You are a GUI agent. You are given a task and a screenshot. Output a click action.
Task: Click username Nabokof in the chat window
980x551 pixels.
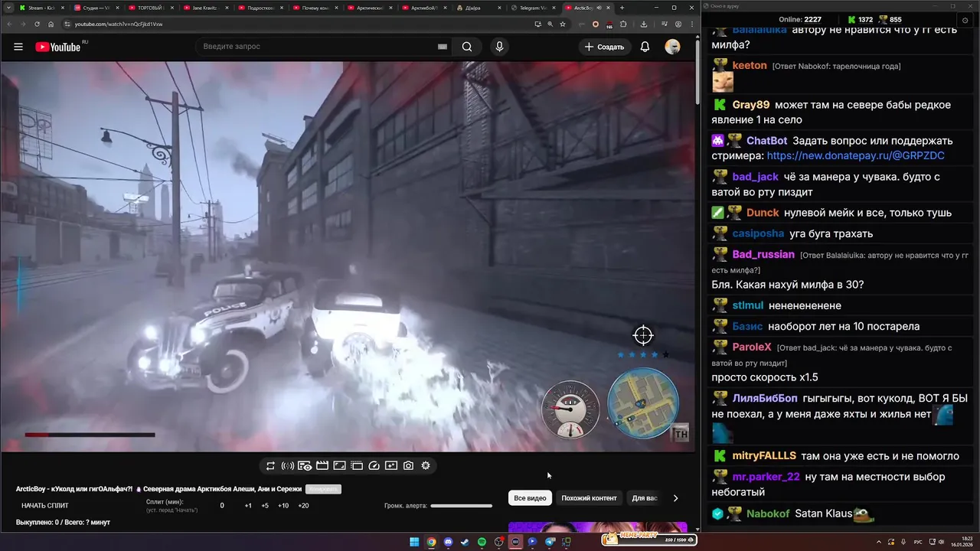pyautogui.click(x=767, y=514)
